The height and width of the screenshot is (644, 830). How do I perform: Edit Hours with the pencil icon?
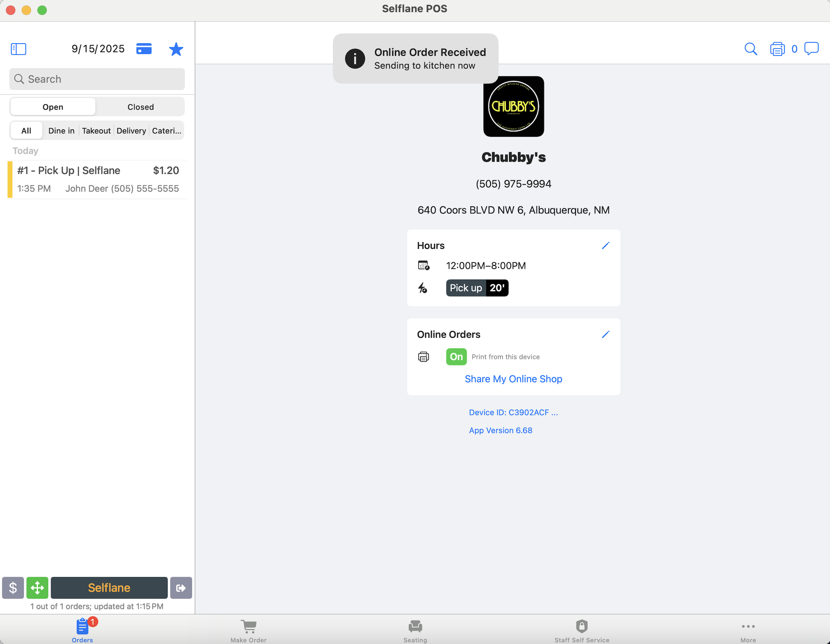click(x=605, y=245)
